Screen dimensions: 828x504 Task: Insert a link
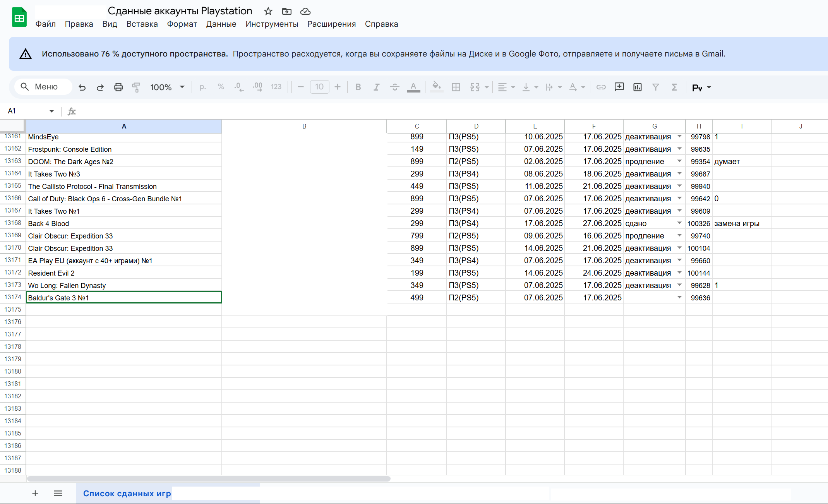point(601,87)
